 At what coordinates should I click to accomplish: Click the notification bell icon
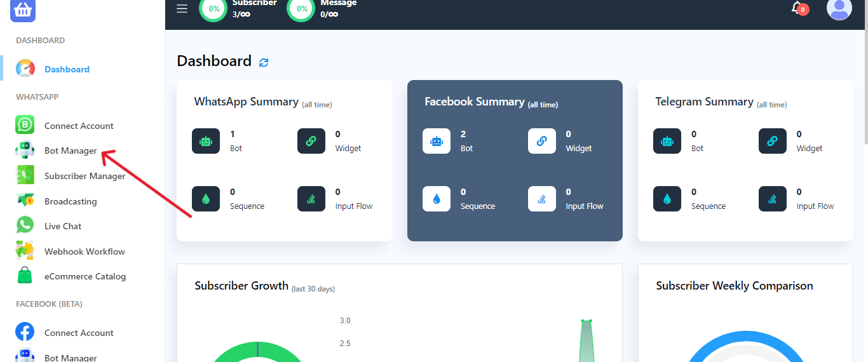[x=797, y=8]
